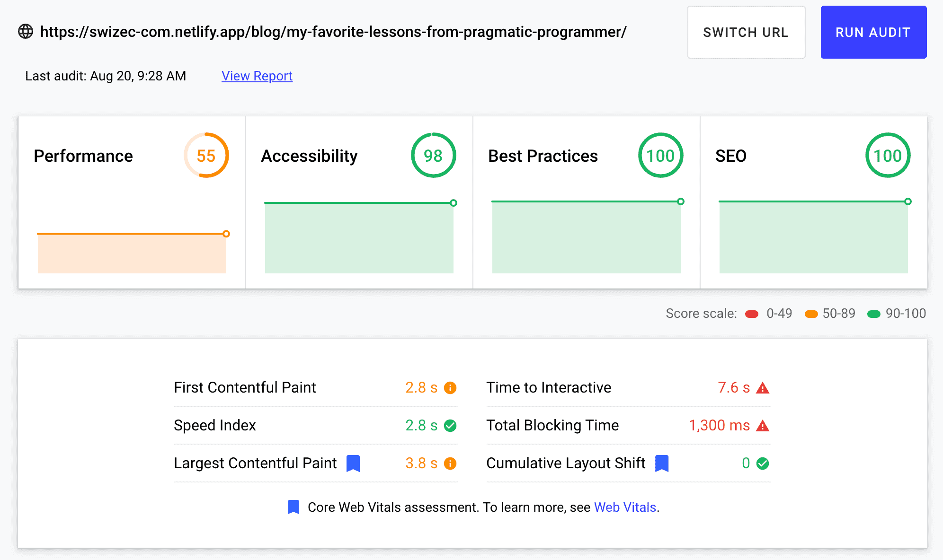Click Total Blocking Time red warning icon
The width and height of the screenshot is (943, 560).
coord(763,426)
